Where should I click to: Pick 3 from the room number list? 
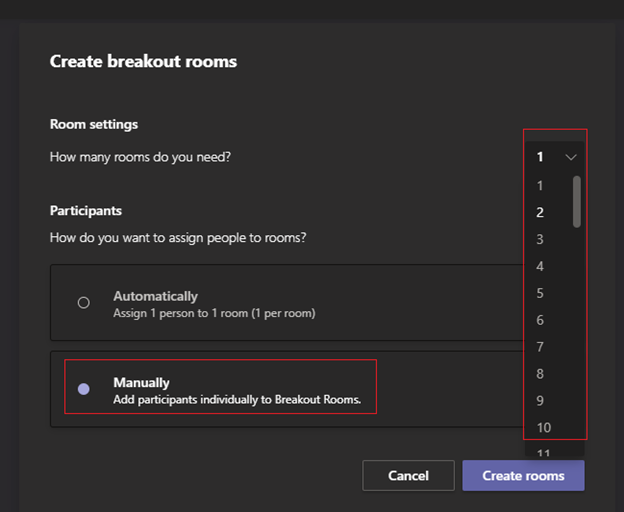(x=540, y=239)
